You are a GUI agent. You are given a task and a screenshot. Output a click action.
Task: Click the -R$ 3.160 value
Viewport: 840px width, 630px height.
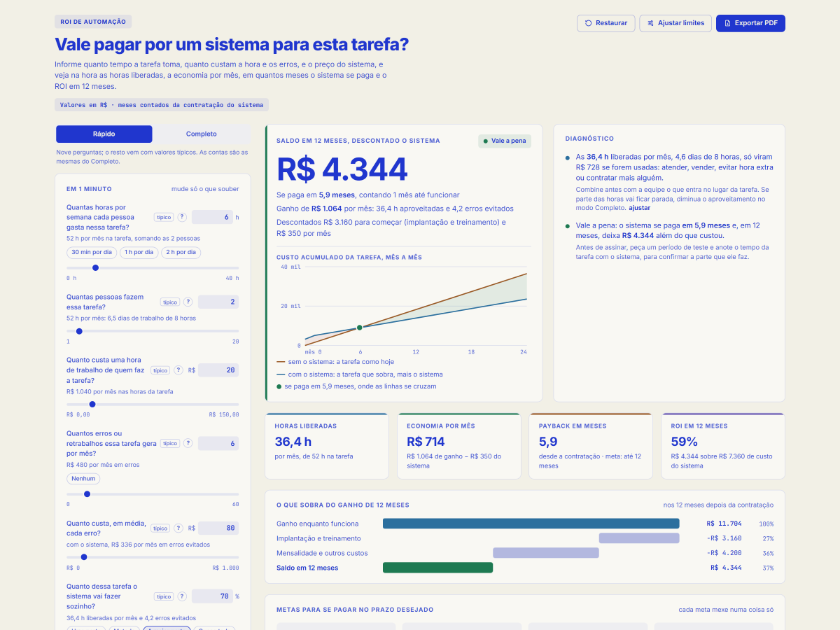(x=724, y=538)
